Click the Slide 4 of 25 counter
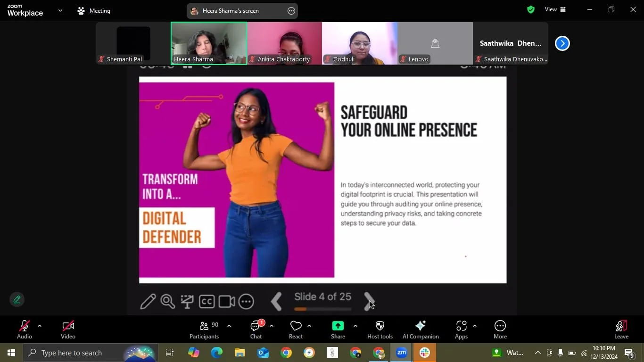This screenshot has width=644, height=362. pyautogui.click(x=323, y=296)
